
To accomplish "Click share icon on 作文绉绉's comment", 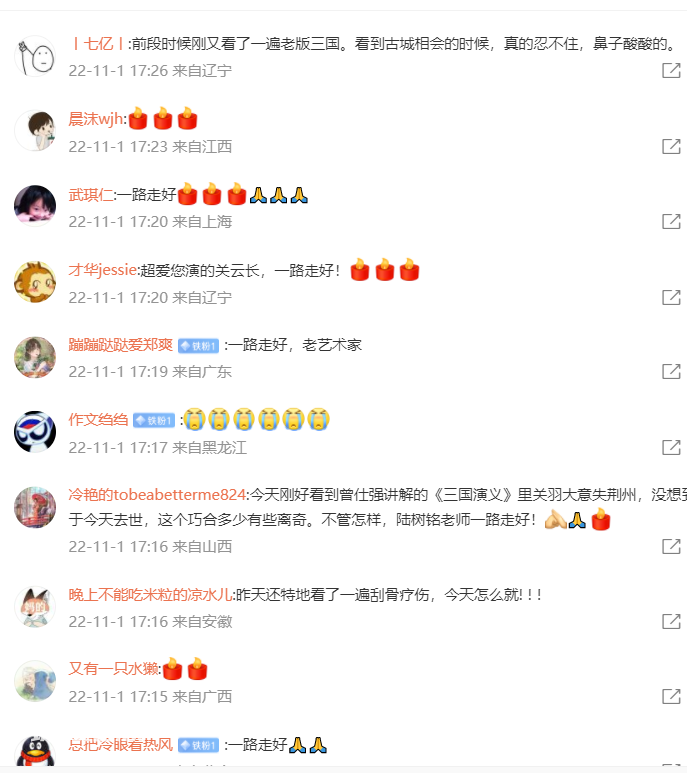I will [671, 447].
